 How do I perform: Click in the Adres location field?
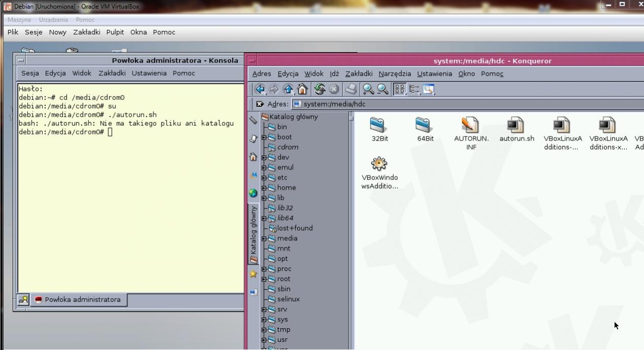(x=457, y=104)
